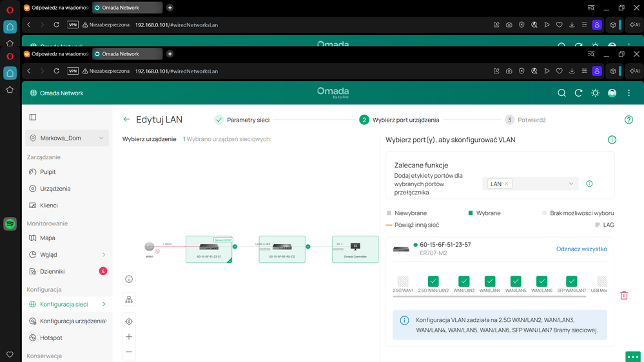This screenshot has height=362, width=644.
Task: Open the green chat bubble in the corner
Action: click(633, 356)
